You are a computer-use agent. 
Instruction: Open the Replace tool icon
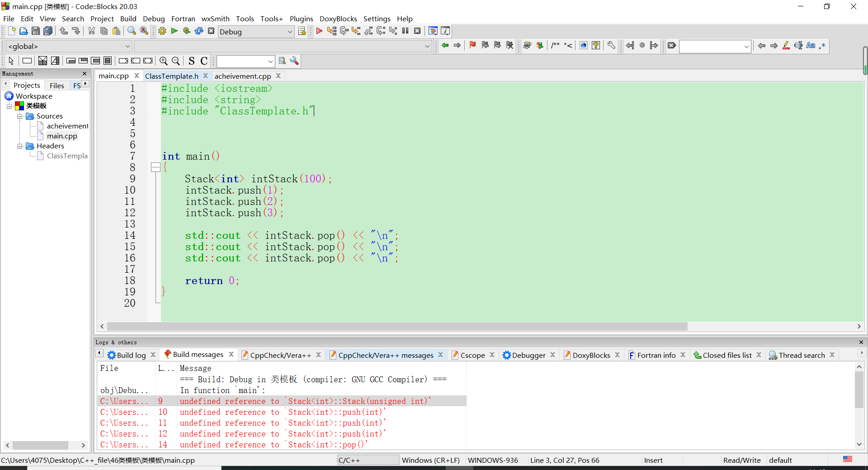pyautogui.click(x=144, y=31)
